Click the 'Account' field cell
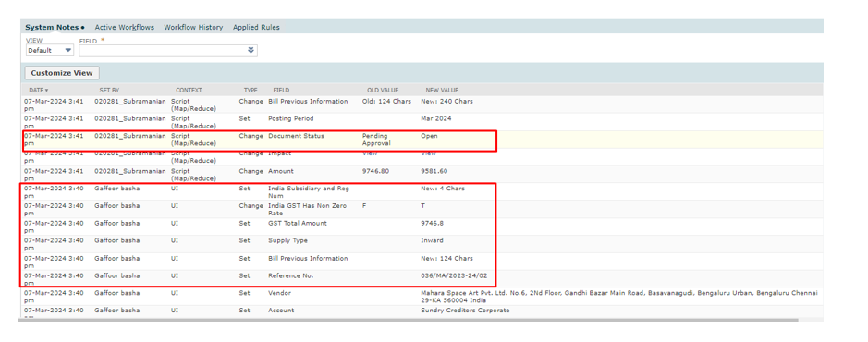 tap(281, 311)
